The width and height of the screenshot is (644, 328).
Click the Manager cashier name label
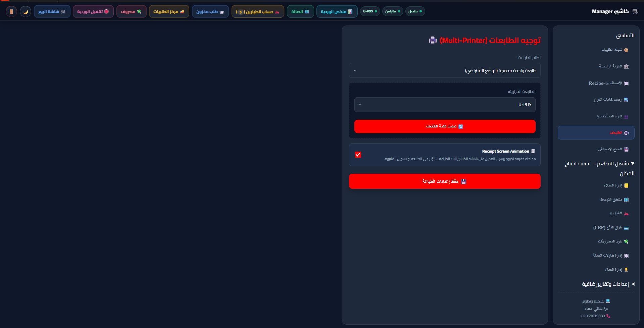point(610,11)
